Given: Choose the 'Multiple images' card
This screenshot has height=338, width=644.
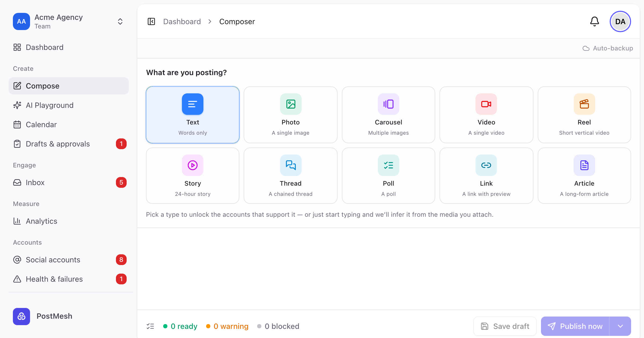Looking at the screenshot, I should tap(389, 115).
